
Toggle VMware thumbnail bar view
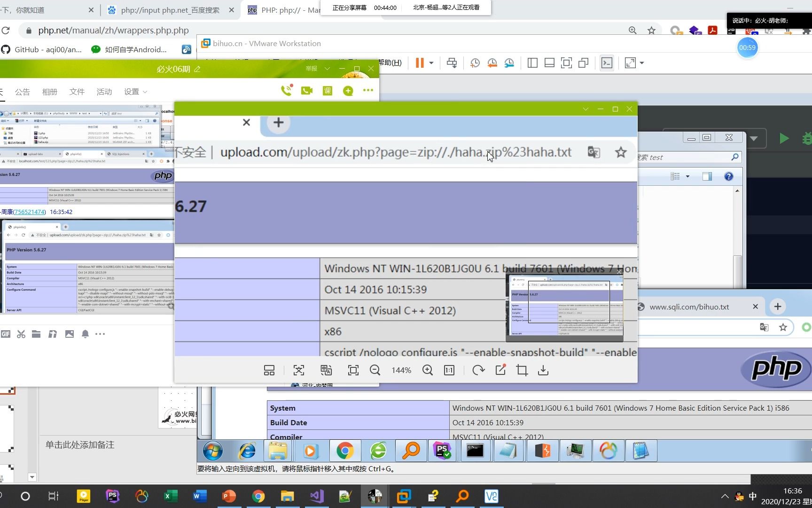pos(549,63)
